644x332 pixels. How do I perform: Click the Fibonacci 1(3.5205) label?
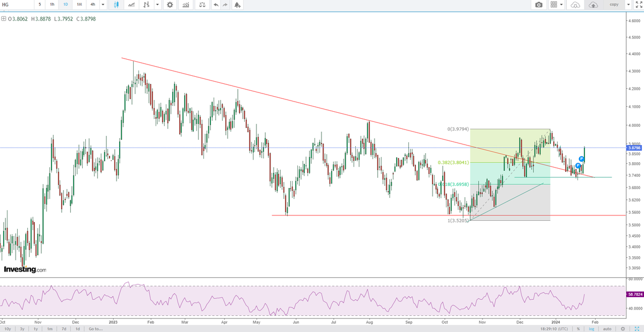click(x=458, y=221)
